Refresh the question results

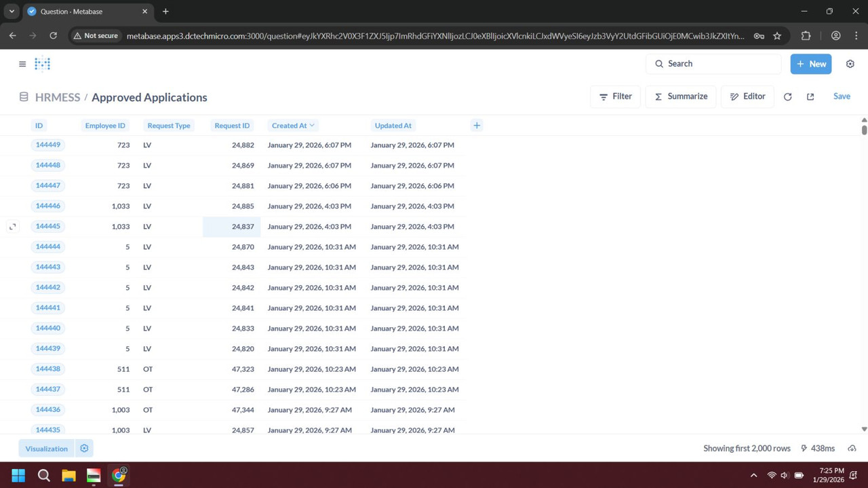[x=788, y=97]
